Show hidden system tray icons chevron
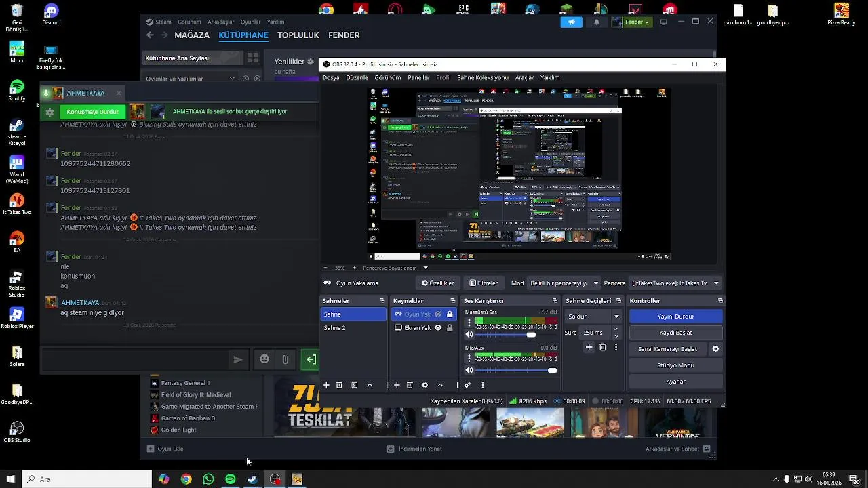This screenshot has width=868, height=488. (x=776, y=479)
